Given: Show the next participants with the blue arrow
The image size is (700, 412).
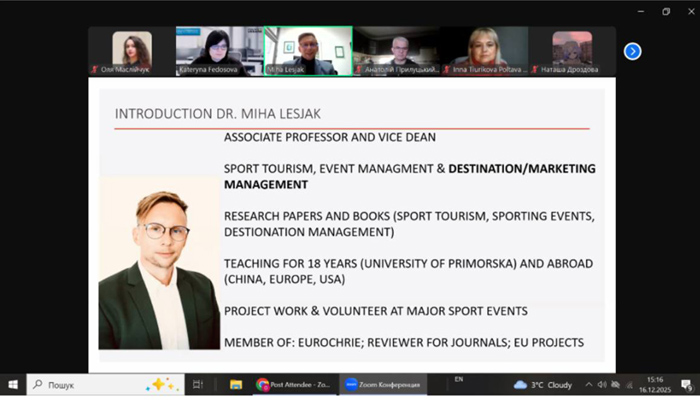Looking at the screenshot, I should (632, 51).
